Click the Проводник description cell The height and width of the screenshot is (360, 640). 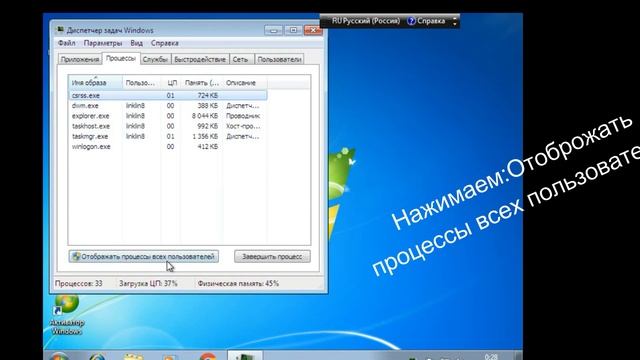243,116
